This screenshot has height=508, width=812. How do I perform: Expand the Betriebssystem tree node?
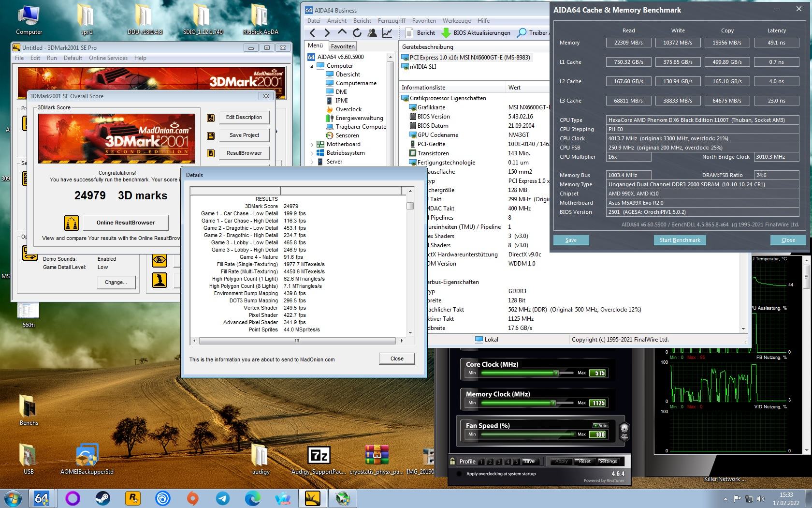[x=312, y=153]
